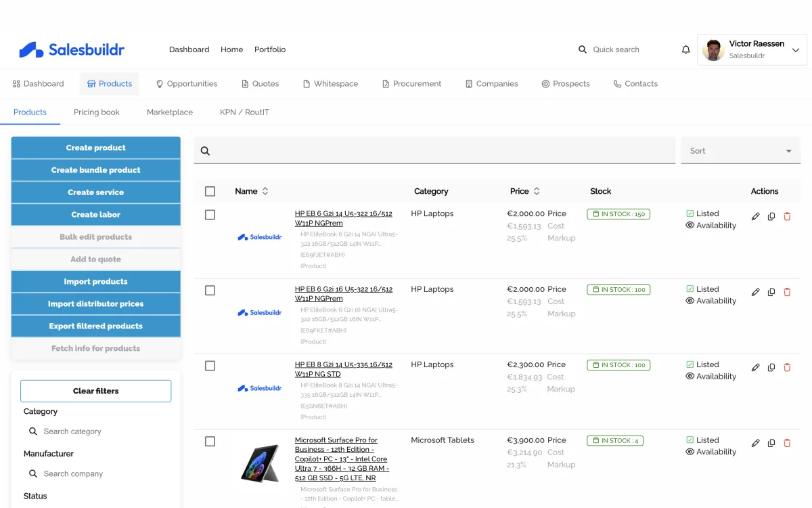Click the Salesbuildr logo

72,49
